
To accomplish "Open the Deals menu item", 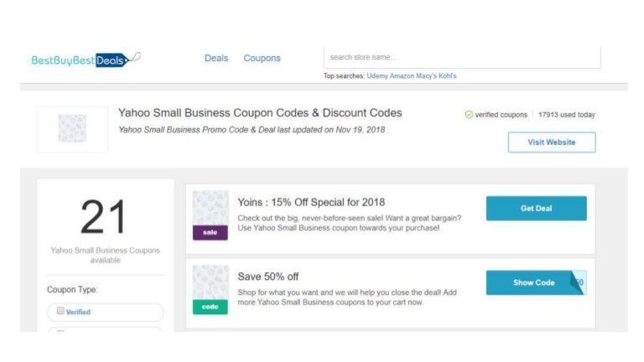I will [216, 59].
